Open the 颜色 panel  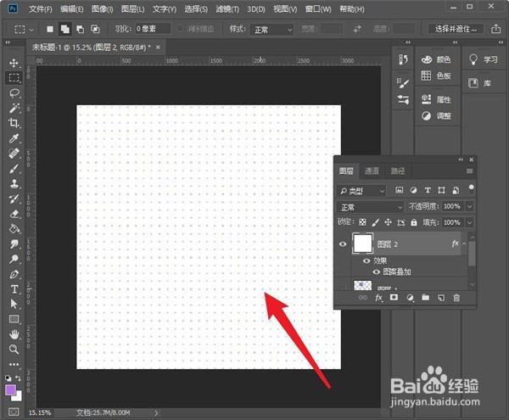coord(436,59)
